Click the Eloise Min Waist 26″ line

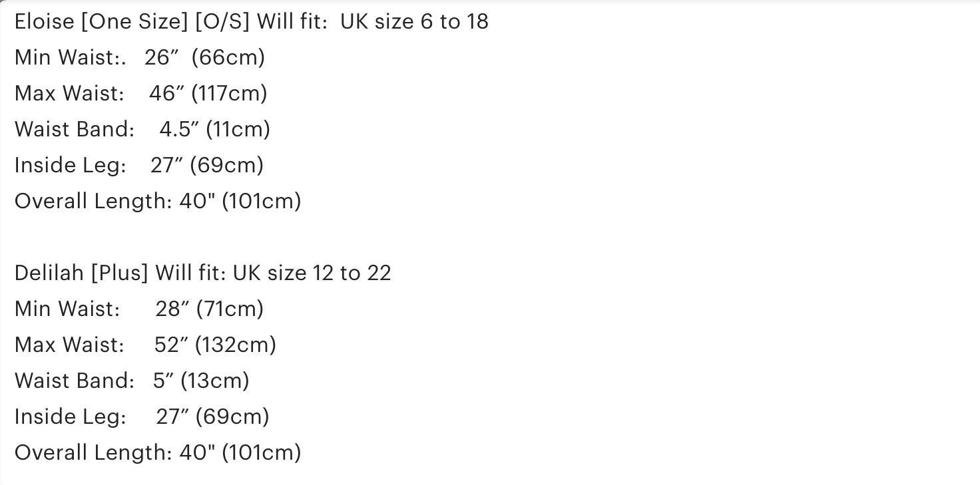pyautogui.click(x=140, y=58)
